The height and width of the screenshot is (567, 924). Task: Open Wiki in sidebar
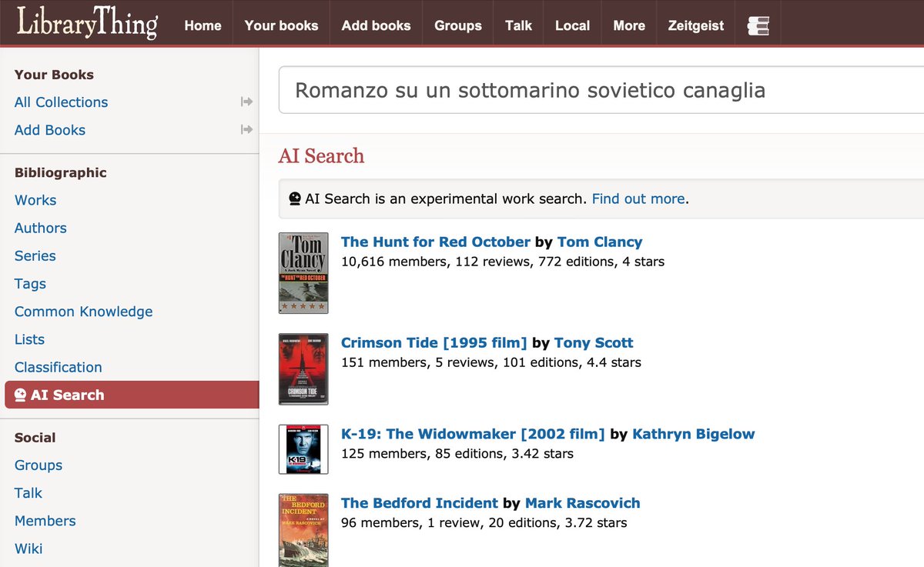coord(28,549)
